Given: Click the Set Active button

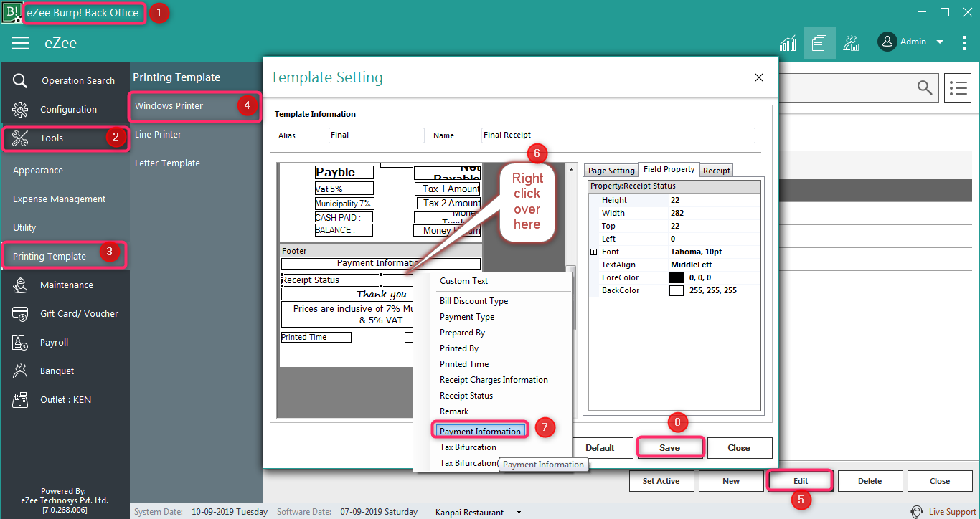Looking at the screenshot, I should 661,481.
